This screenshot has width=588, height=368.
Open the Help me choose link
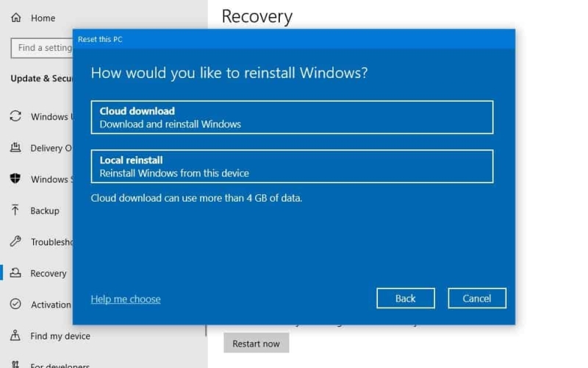coord(126,300)
